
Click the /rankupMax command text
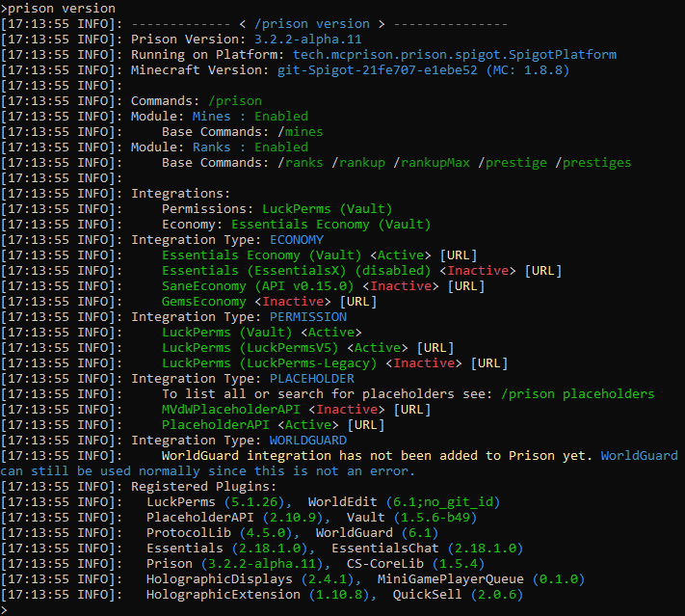click(432, 163)
